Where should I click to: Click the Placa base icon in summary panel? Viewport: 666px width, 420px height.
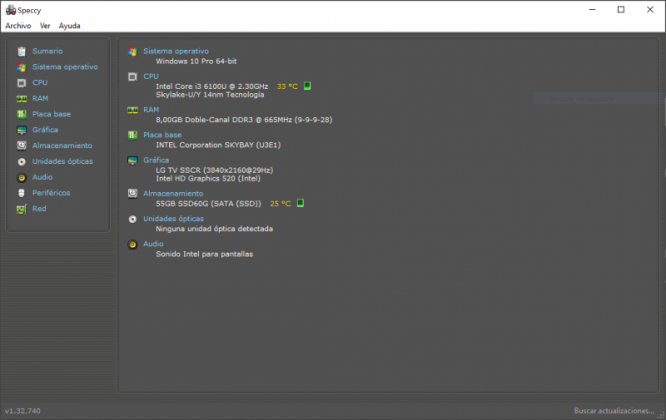[133, 135]
